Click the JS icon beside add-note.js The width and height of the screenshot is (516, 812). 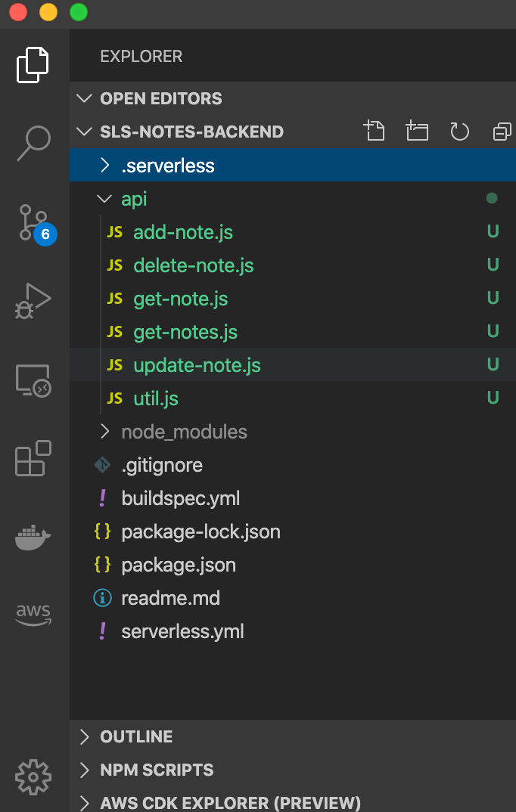(114, 232)
